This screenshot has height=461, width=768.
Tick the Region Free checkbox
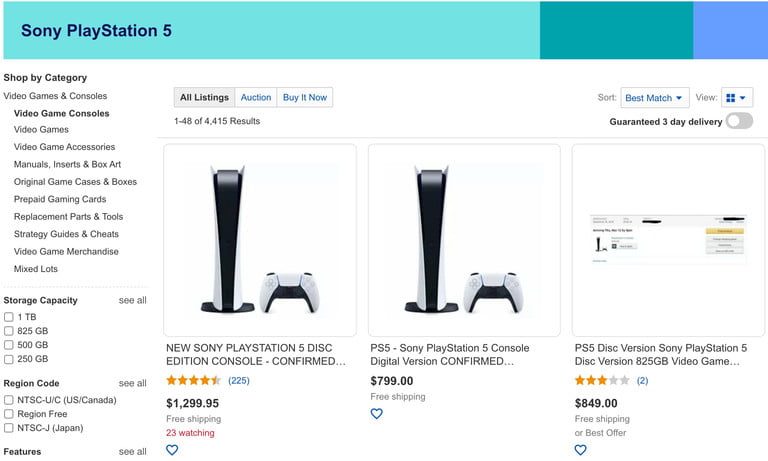tap(9, 414)
